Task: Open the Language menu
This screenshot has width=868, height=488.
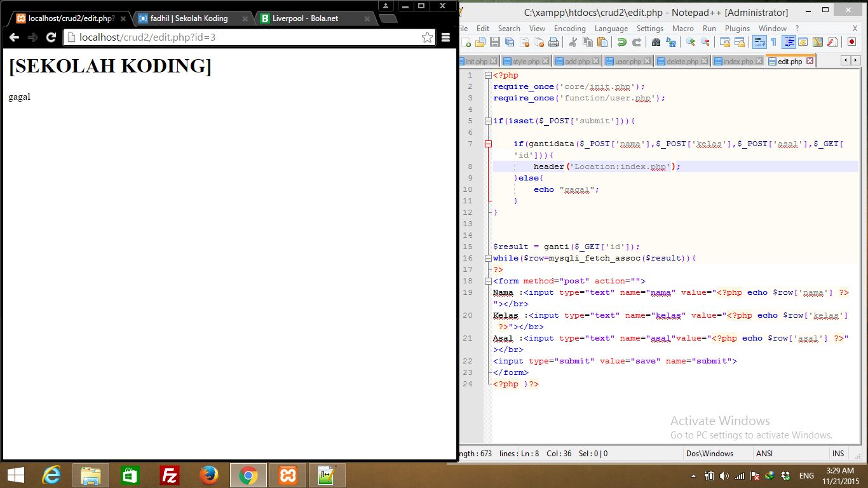Action: [611, 29]
